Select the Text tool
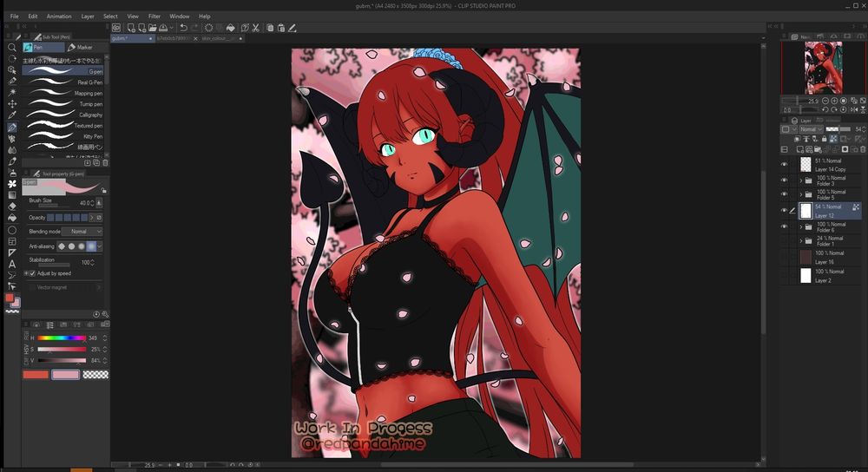Image resolution: width=868 pixels, height=472 pixels. tap(11, 264)
